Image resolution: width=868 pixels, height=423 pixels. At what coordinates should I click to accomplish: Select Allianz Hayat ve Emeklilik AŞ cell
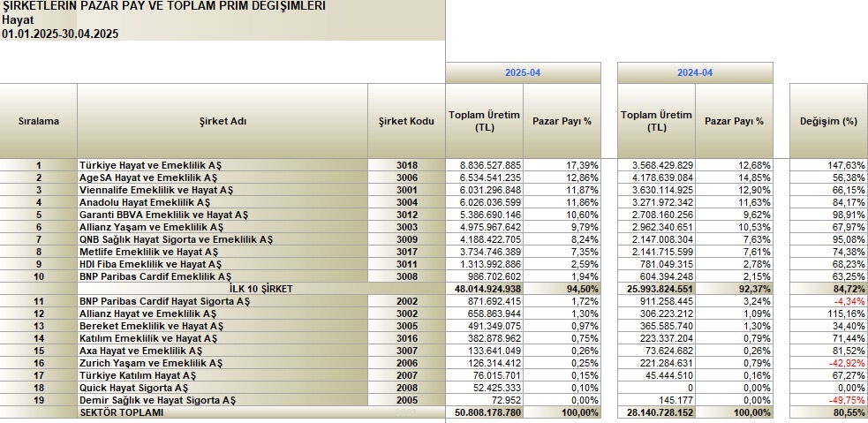223,313
